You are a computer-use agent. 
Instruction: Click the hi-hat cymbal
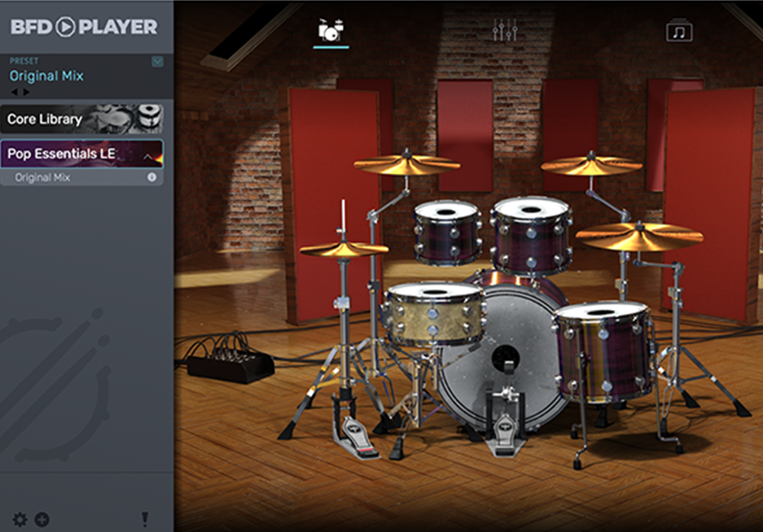click(343, 249)
